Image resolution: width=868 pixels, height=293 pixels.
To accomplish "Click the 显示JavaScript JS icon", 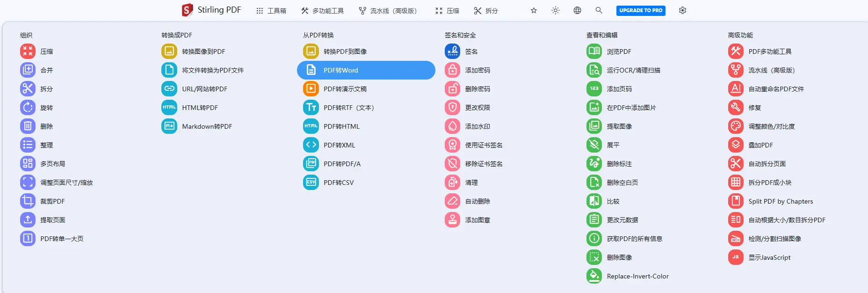I will coord(736,257).
